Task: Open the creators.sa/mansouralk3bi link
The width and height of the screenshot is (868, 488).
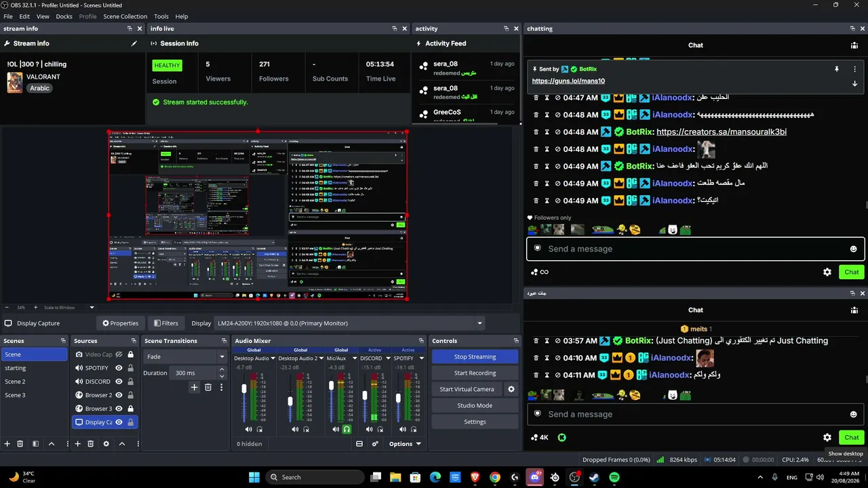Action: click(722, 132)
